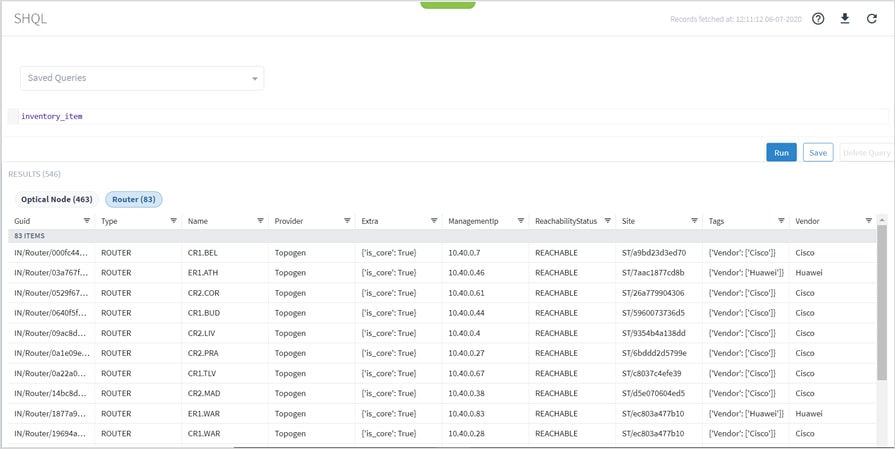Viewport: 895px width, 449px height.
Task: Click management IP 10.40.0.28
Action: [466, 434]
